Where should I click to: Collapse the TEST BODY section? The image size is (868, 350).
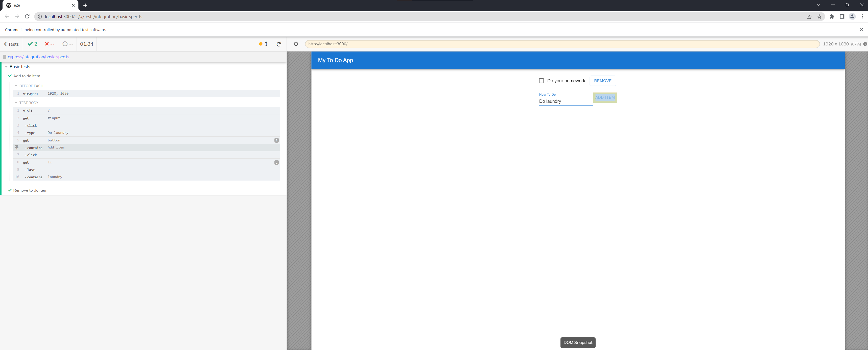[16, 103]
